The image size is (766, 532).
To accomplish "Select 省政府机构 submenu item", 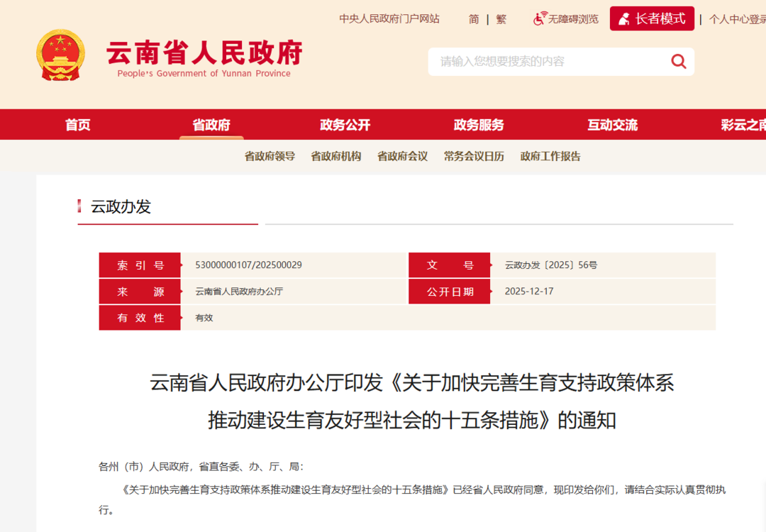I will coord(335,156).
